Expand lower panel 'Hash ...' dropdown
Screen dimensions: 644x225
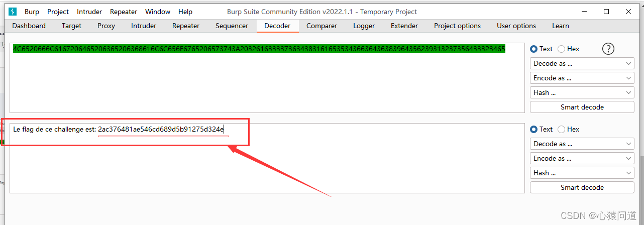click(582, 173)
